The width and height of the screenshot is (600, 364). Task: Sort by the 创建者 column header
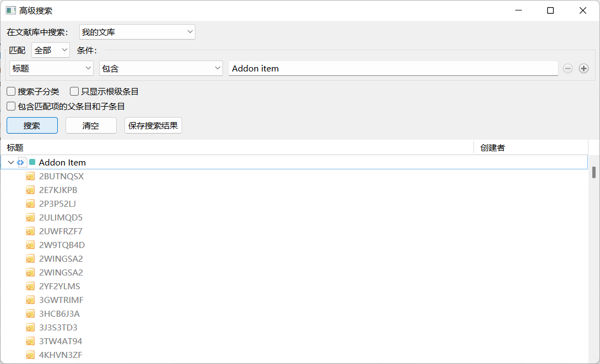(x=531, y=147)
